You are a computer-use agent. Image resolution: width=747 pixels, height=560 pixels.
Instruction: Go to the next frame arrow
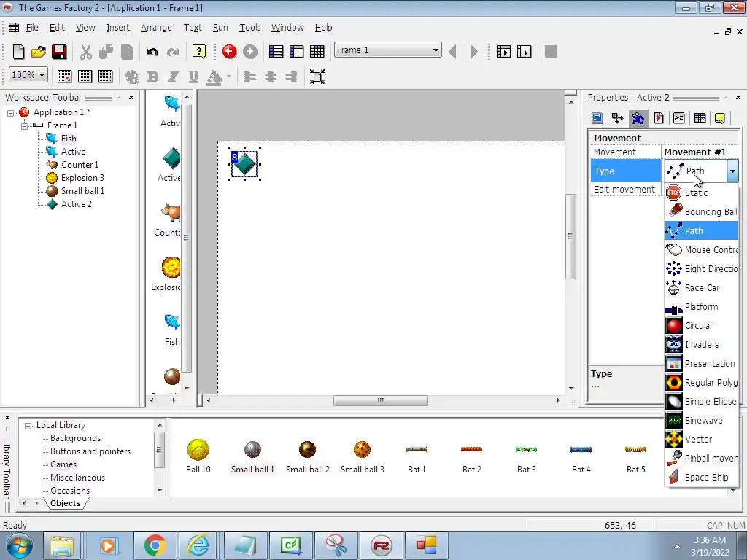point(473,52)
